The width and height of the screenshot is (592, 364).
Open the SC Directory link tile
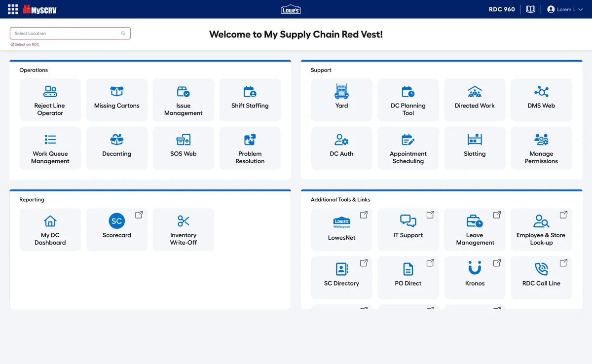pyautogui.click(x=341, y=277)
